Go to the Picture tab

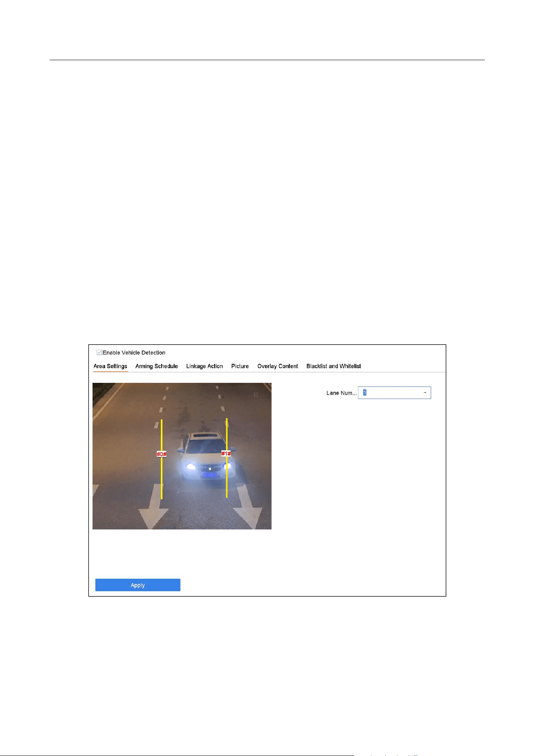(240, 366)
